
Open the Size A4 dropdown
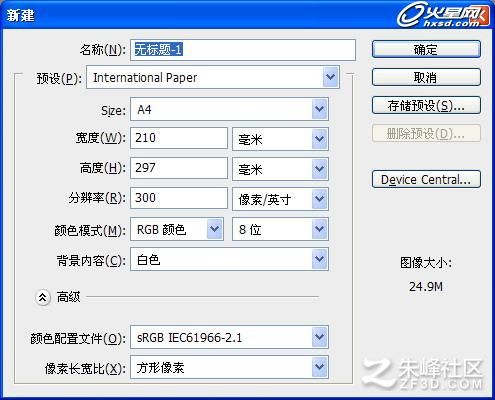coord(229,109)
